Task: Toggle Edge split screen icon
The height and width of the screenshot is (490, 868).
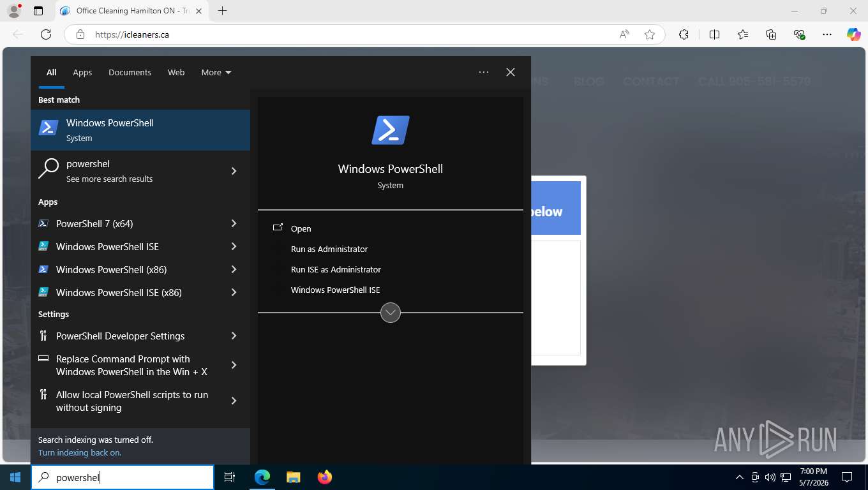Action: pos(714,34)
